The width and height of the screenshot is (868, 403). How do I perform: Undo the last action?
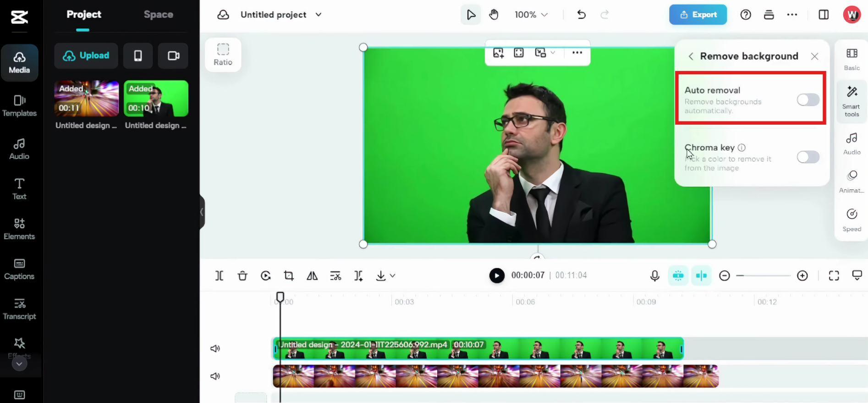click(582, 15)
